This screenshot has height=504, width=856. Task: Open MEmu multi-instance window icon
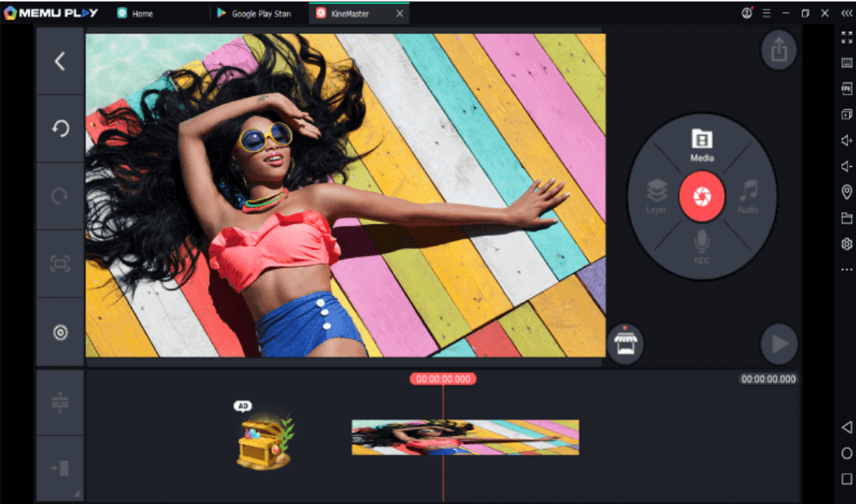tap(847, 114)
